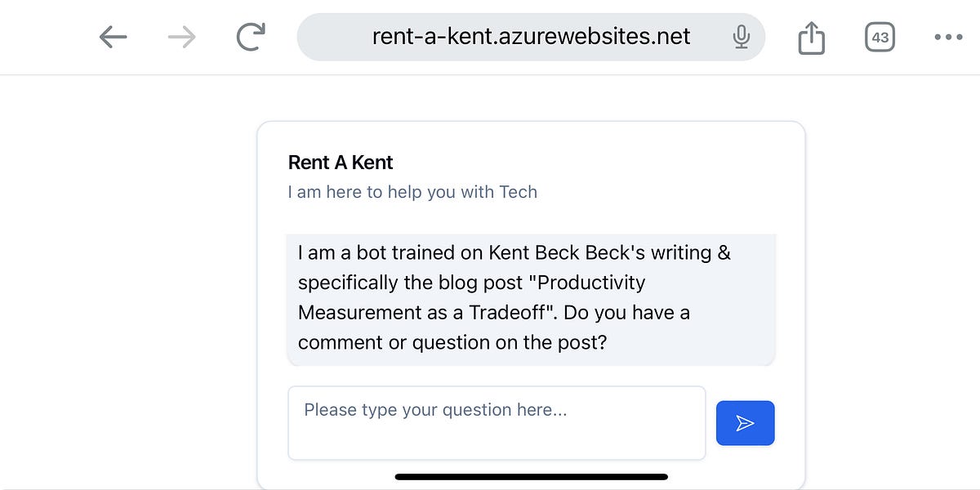Open the tab switcher showing 43 tabs
Image resolution: width=980 pixels, height=490 pixels.
[x=880, y=36]
